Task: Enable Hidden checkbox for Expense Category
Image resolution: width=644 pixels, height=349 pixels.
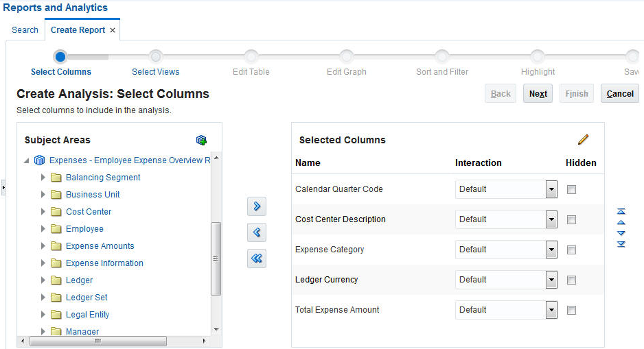Action: pos(572,250)
